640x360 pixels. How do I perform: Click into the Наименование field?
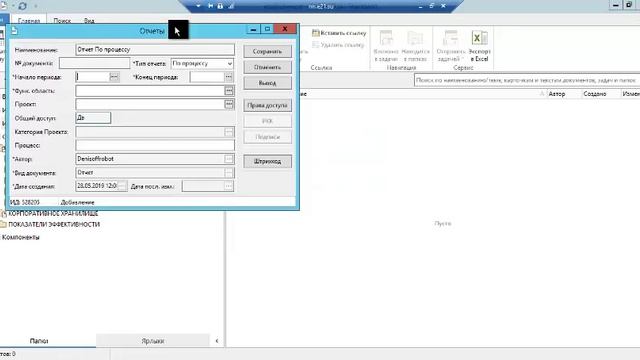155,49
